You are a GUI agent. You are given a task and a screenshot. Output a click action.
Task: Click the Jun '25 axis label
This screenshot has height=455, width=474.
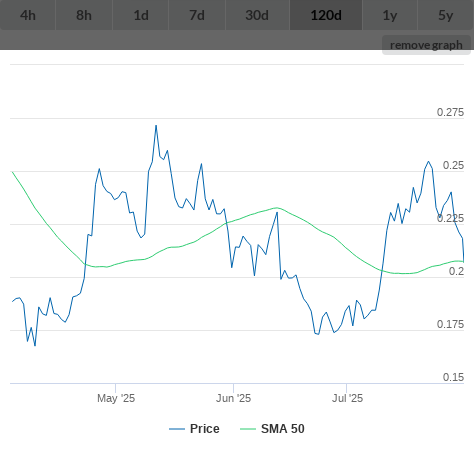tap(233, 398)
